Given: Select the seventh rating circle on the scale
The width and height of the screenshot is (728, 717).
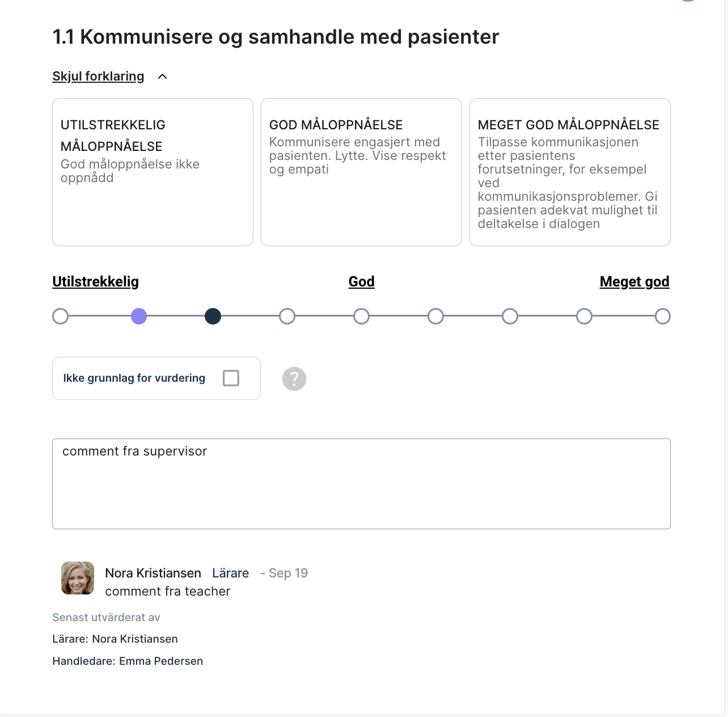Looking at the screenshot, I should point(510,317).
